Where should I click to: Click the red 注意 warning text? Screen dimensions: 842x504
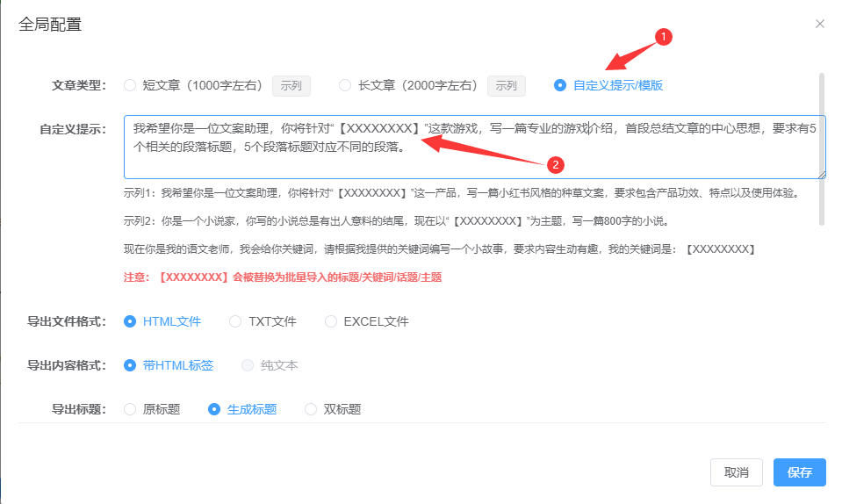pos(282,277)
